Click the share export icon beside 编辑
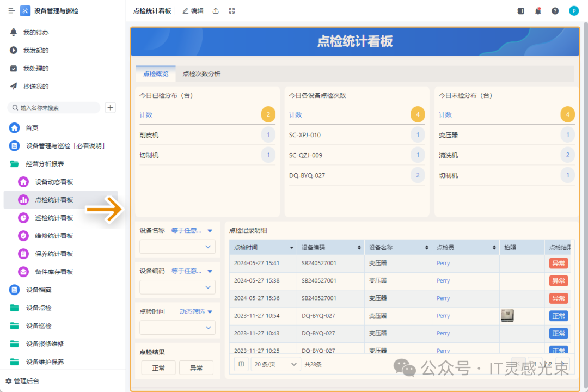Viewport: 588px width, 392px height. pyautogui.click(x=216, y=11)
